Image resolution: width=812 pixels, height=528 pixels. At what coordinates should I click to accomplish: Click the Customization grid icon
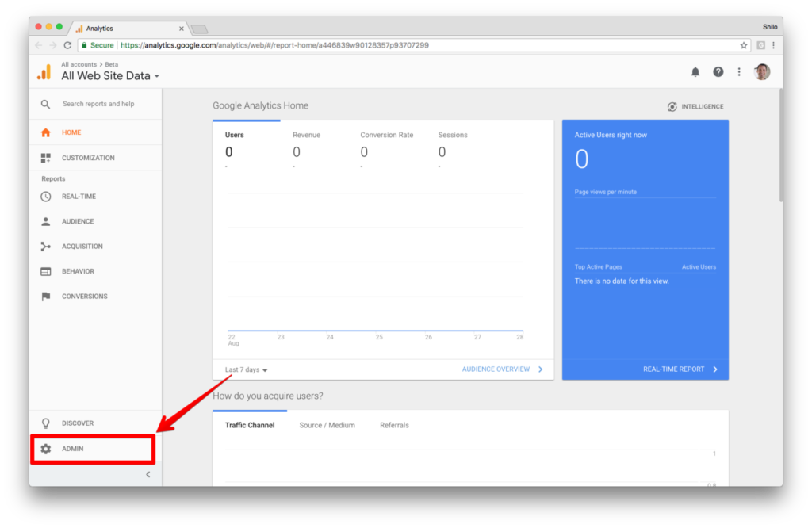point(45,158)
